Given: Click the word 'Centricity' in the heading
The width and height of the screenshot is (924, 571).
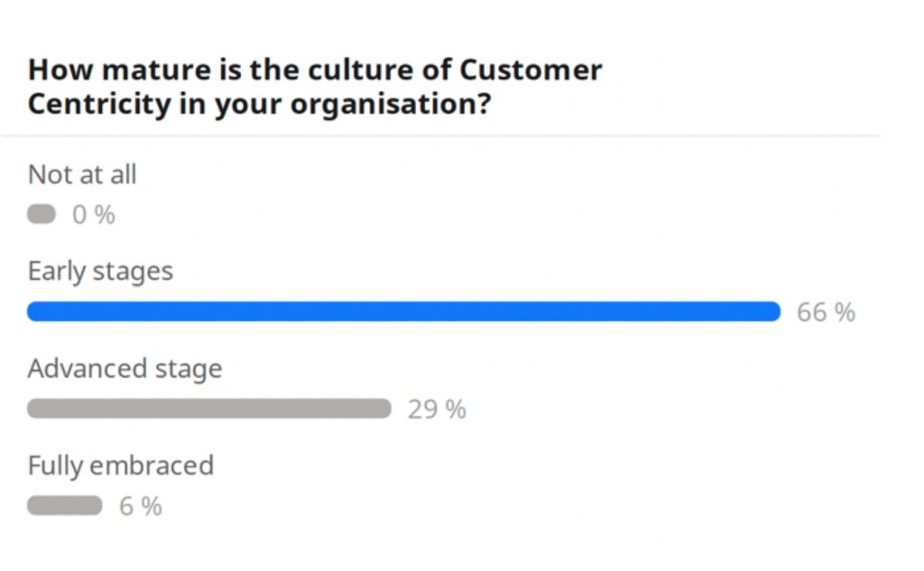Looking at the screenshot, I should (99, 105).
